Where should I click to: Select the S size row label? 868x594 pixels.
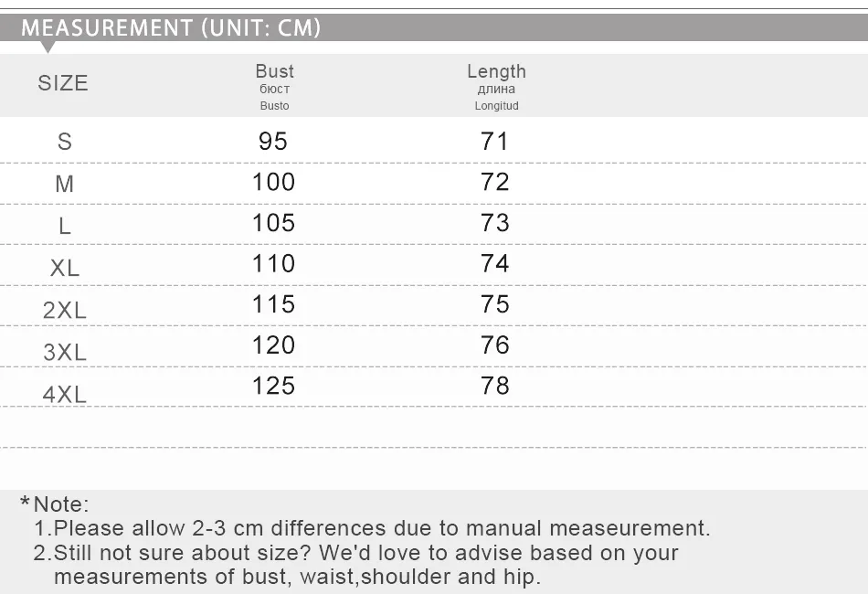pos(65,142)
